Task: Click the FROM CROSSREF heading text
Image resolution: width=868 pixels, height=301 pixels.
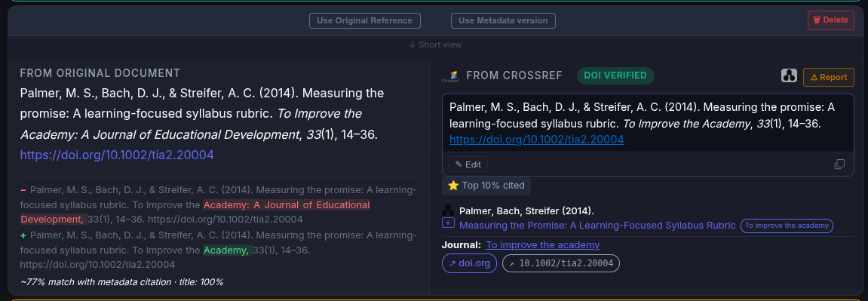Action: point(514,75)
